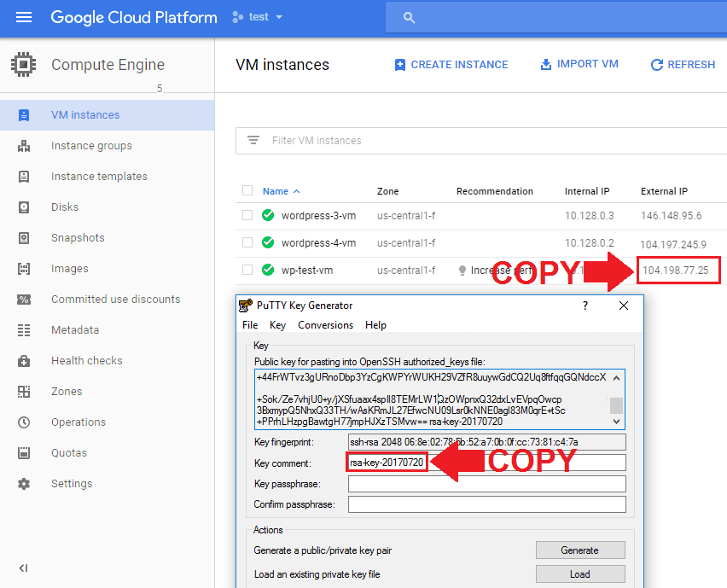
Task: Open the Conversions menu in PuTTYgen
Action: point(325,325)
